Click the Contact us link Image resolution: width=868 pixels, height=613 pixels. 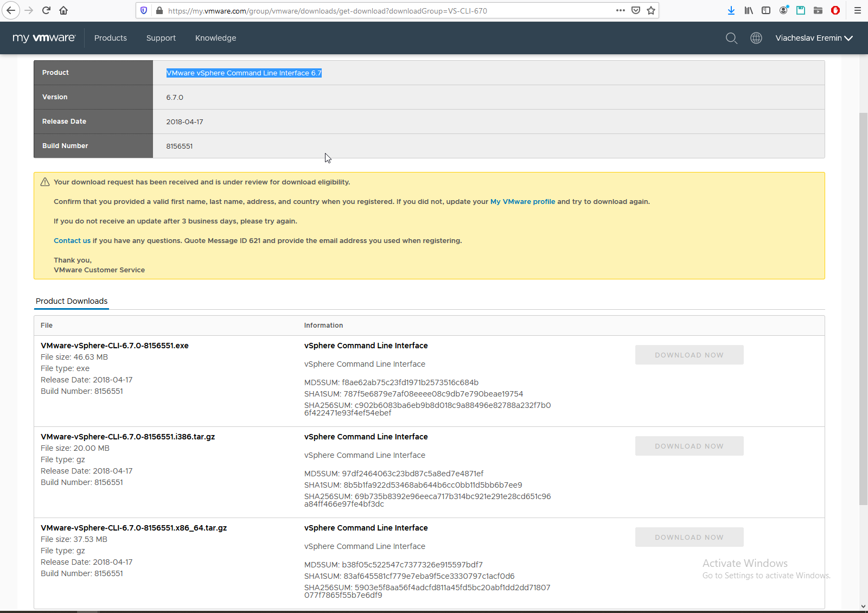tap(72, 241)
